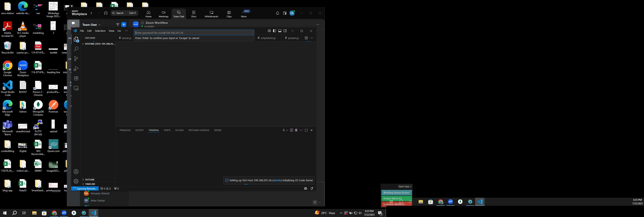Open Copilot status icon in VS Code status bar
Screen dimensions: 644x217
click(305, 188)
